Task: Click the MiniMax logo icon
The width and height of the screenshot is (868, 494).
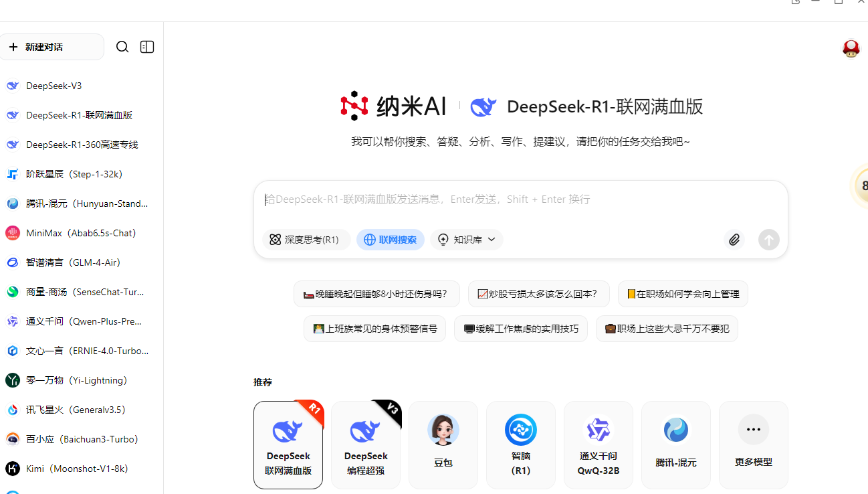Action: click(x=13, y=233)
